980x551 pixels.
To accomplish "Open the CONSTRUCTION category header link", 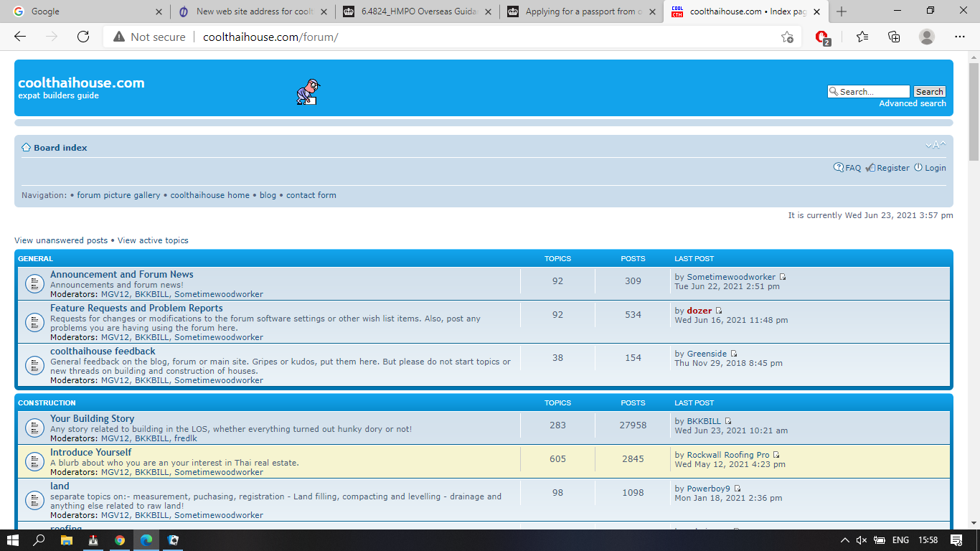I will tap(47, 402).
